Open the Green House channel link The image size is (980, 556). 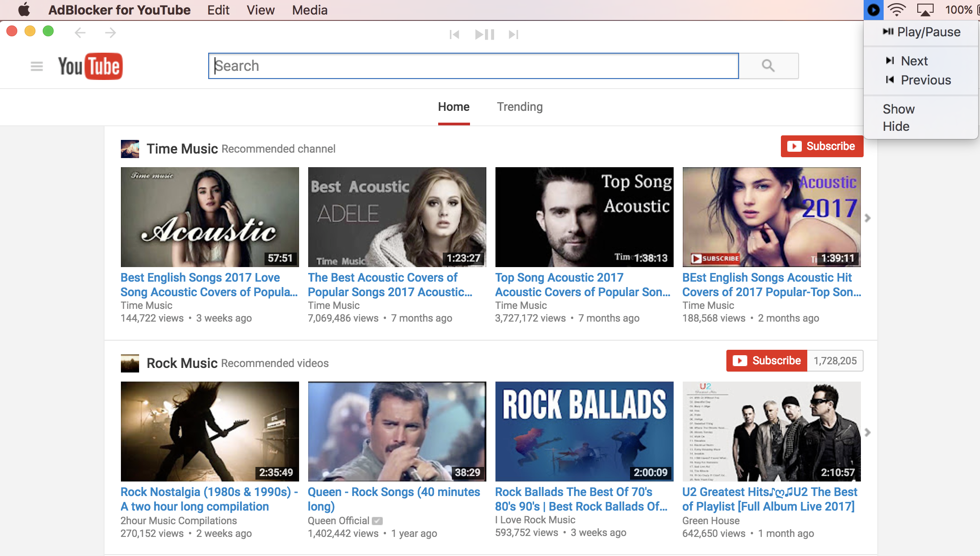coord(711,521)
